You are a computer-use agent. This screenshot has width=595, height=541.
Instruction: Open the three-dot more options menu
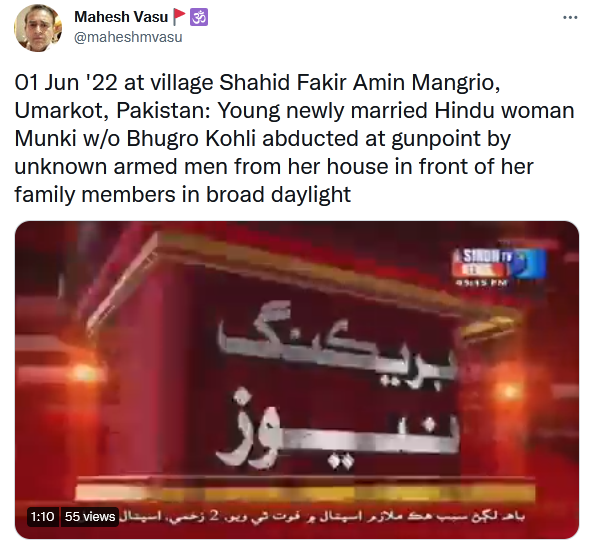[570, 17]
